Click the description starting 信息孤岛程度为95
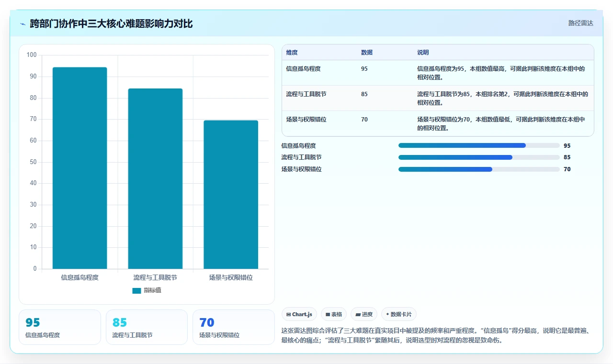This screenshot has width=613, height=364. point(501,73)
